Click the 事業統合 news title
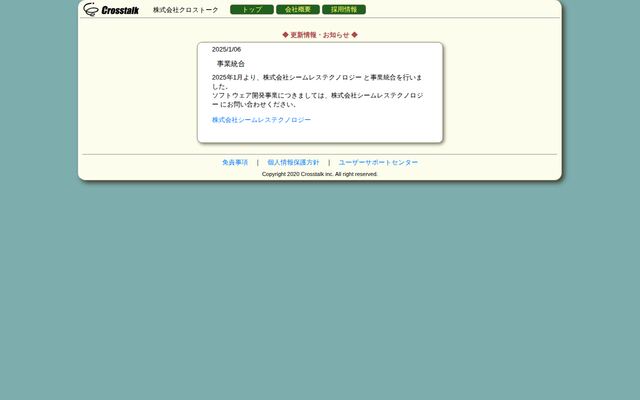The height and width of the screenshot is (400, 640). coord(231,64)
